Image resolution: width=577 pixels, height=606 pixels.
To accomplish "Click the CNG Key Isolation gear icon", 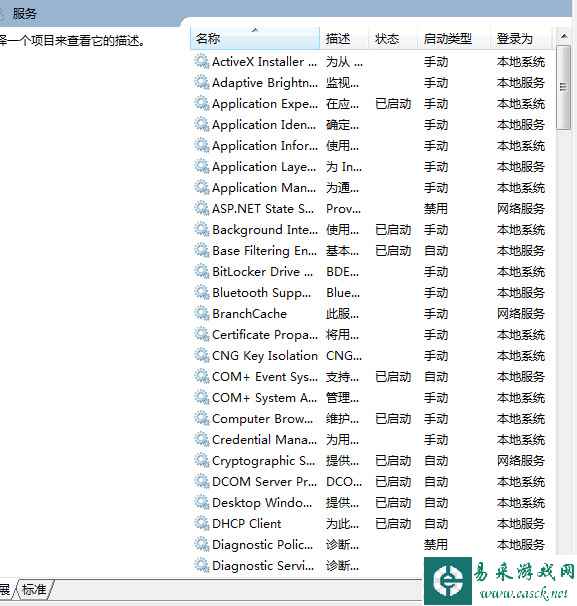I will click(x=202, y=355).
